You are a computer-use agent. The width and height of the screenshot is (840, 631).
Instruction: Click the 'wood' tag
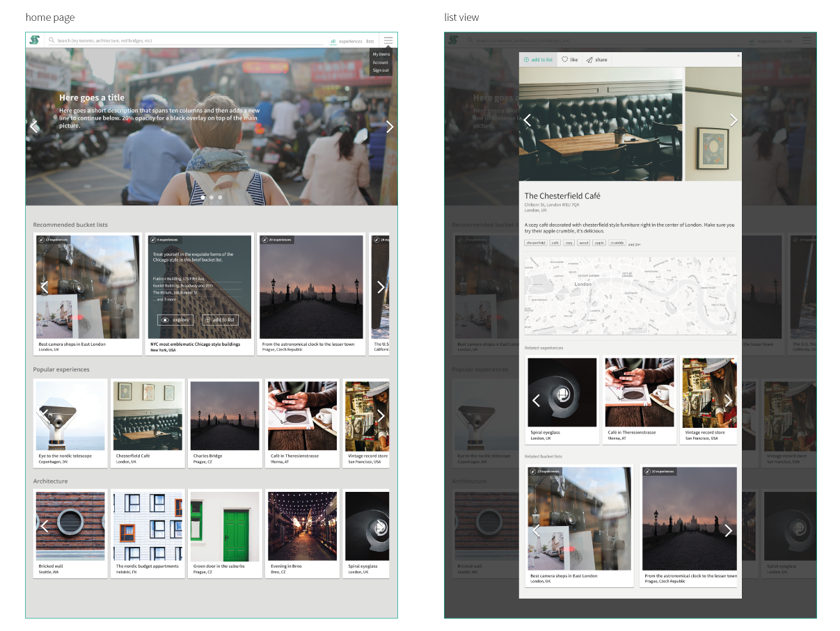[584, 243]
